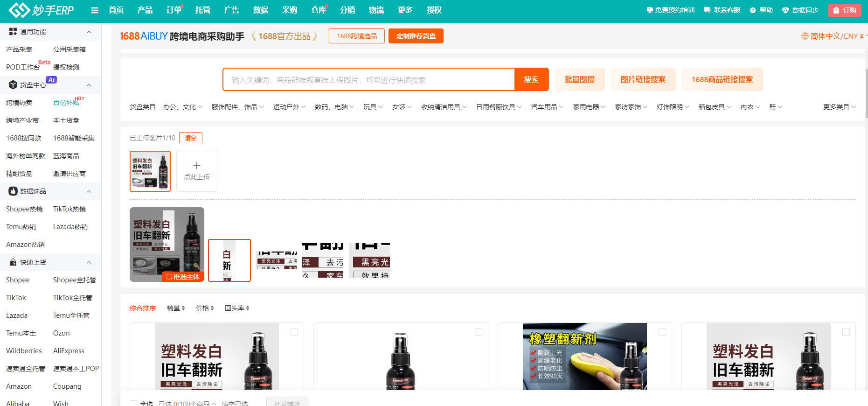Collapse the 数据选品 section
The width and height of the screenshot is (868, 406).
pos(89,191)
